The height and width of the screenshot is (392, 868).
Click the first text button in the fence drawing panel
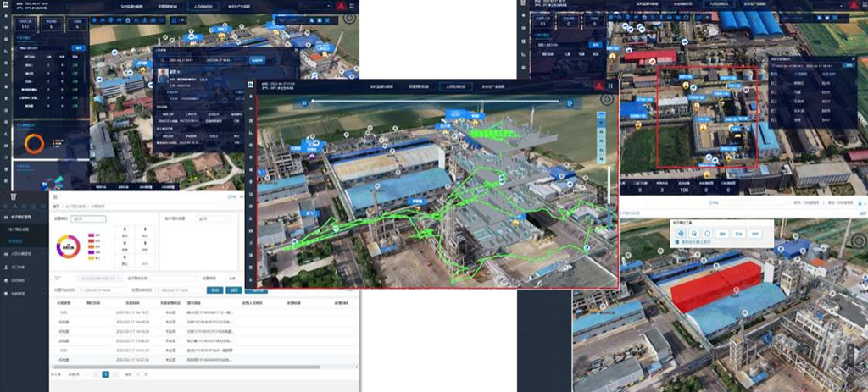tap(722, 234)
